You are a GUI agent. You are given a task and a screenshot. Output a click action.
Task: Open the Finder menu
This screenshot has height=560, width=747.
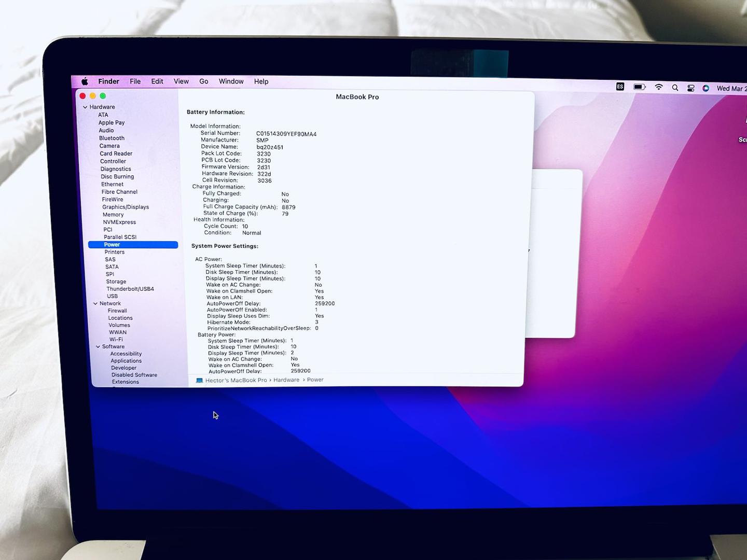(x=108, y=81)
